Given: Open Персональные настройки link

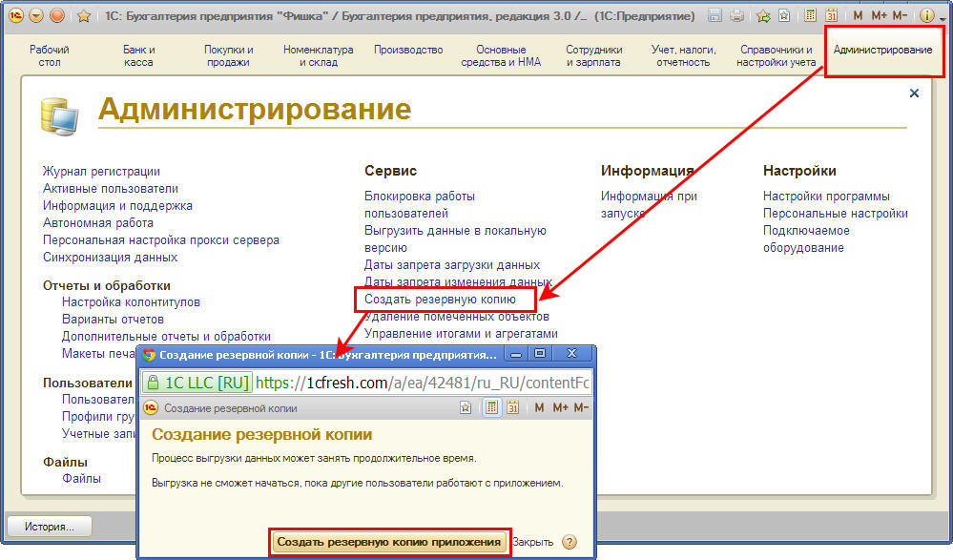Looking at the screenshot, I should [835, 213].
